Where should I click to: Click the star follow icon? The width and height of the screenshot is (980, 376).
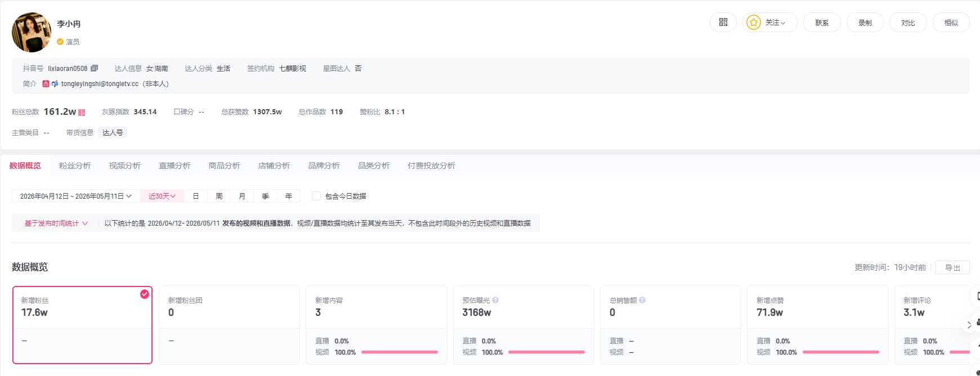click(x=753, y=23)
